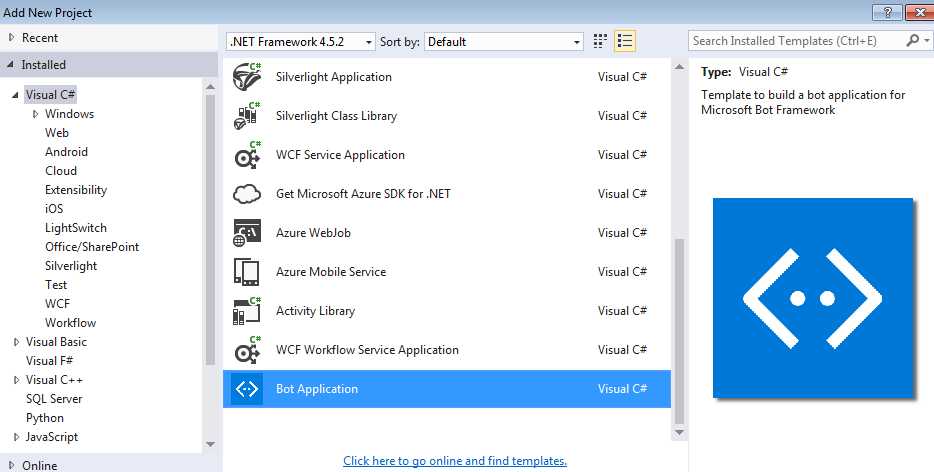
Task: Pick the WCF Service Application icon
Action: [x=247, y=155]
